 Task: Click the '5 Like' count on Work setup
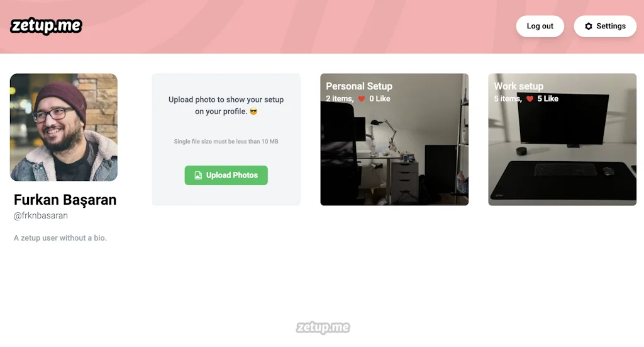(548, 99)
